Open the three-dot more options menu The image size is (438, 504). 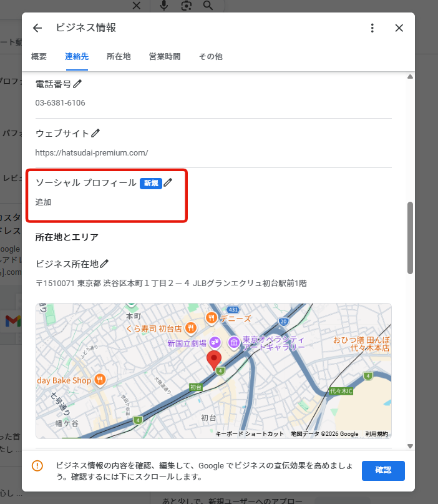tap(372, 28)
